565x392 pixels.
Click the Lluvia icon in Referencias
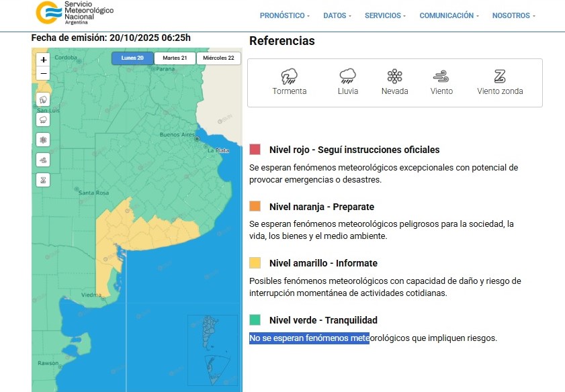tap(347, 76)
